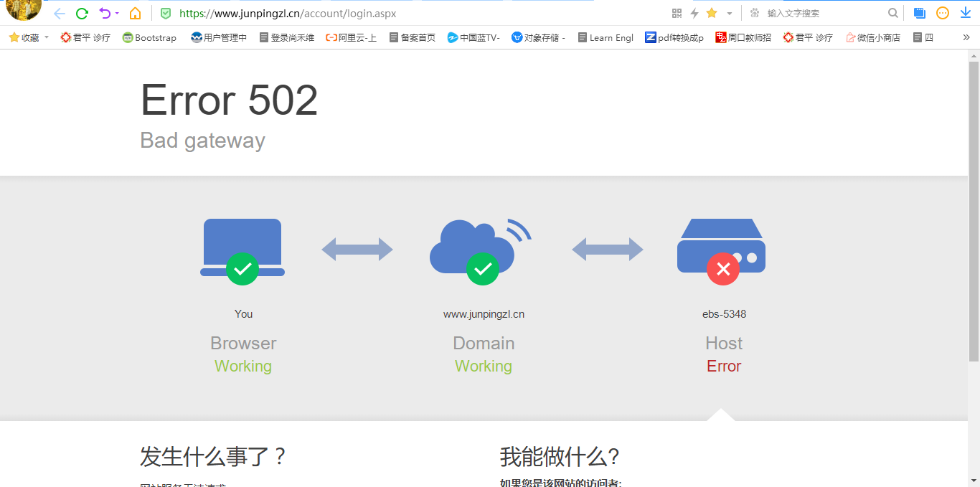
Task: Open the blue multi-window clipboard icon
Action: pyautogui.click(x=919, y=12)
